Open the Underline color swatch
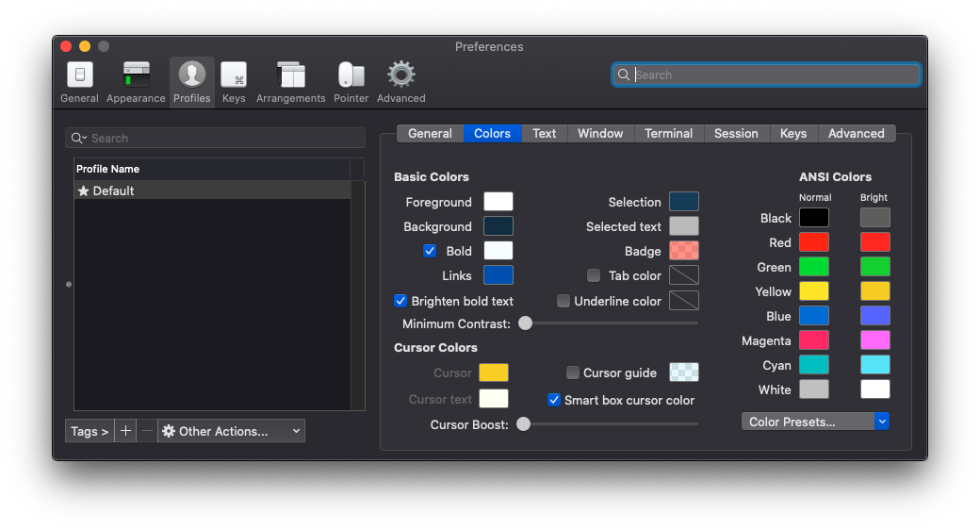Image resolution: width=980 pixels, height=530 pixels. (x=684, y=300)
